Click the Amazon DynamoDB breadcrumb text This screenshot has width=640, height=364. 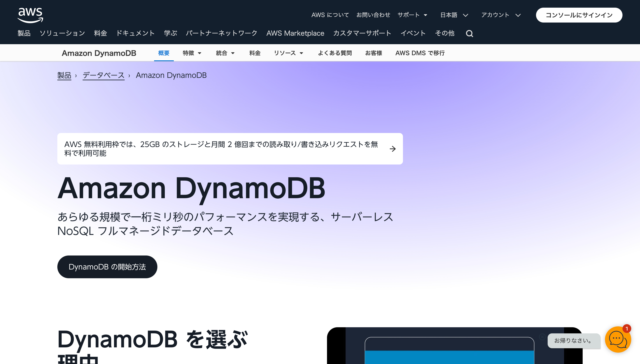pos(171,75)
